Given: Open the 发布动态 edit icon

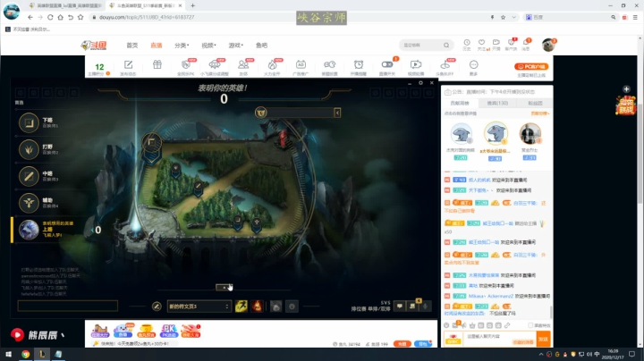Looking at the screenshot, I should click(128, 65).
